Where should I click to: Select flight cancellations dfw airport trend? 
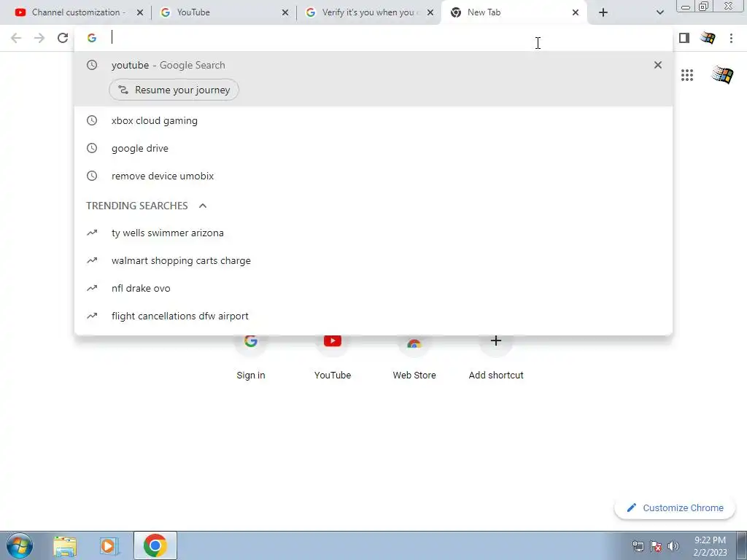[x=373, y=316]
